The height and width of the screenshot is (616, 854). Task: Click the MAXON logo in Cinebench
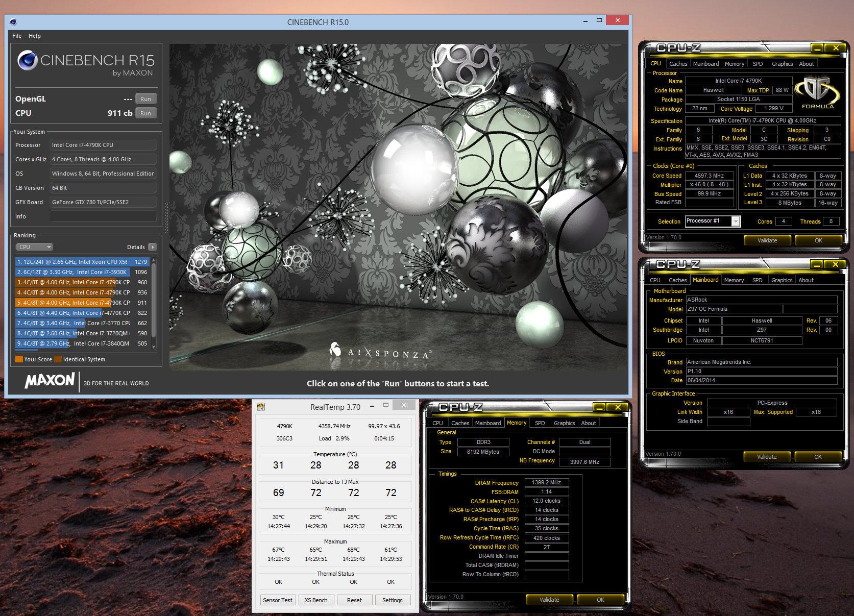coord(50,381)
